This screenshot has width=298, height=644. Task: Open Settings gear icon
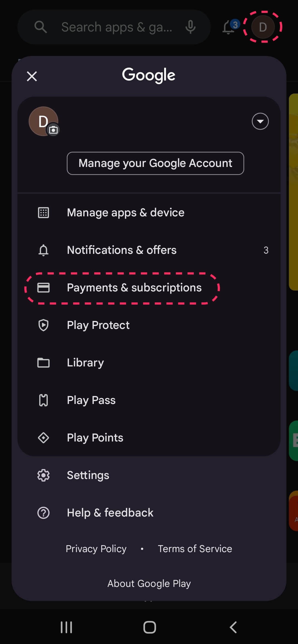click(x=43, y=475)
